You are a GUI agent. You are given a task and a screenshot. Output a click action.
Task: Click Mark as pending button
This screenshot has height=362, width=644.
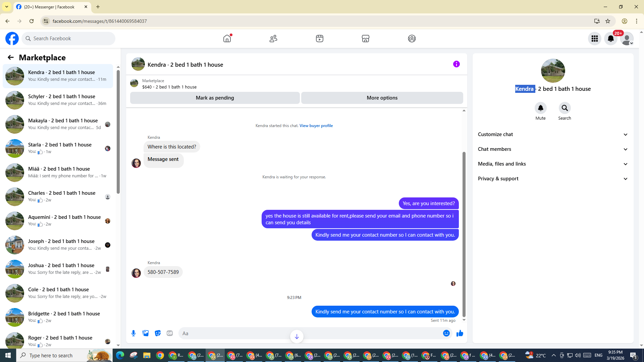[x=215, y=98]
